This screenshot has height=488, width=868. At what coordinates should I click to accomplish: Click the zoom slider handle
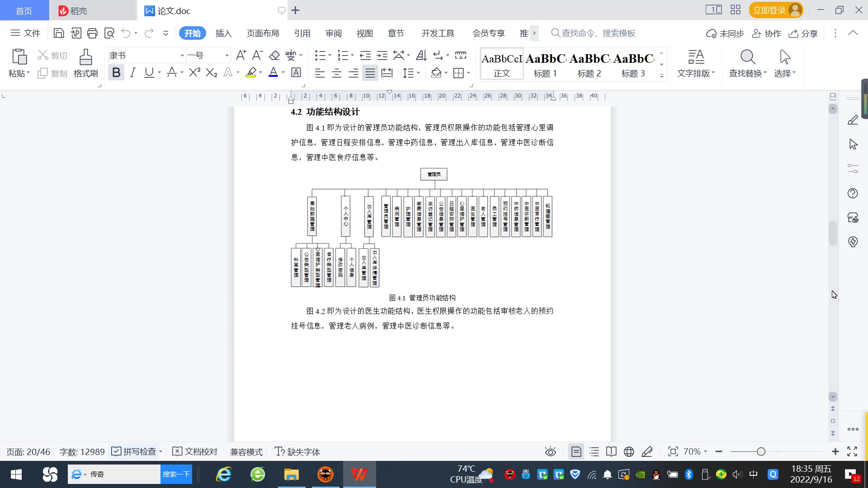(x=761, y=451)
